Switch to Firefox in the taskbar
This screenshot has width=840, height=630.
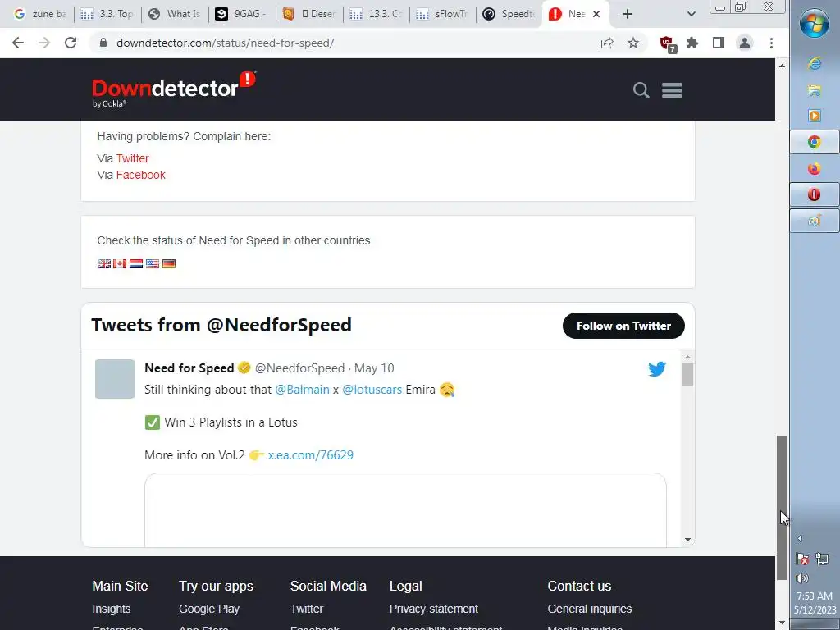click(815, 169)
